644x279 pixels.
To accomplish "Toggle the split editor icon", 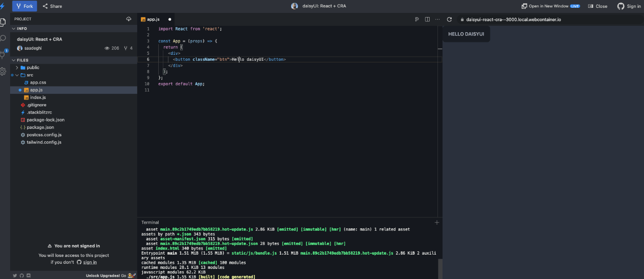I will (x=427, y=19).
